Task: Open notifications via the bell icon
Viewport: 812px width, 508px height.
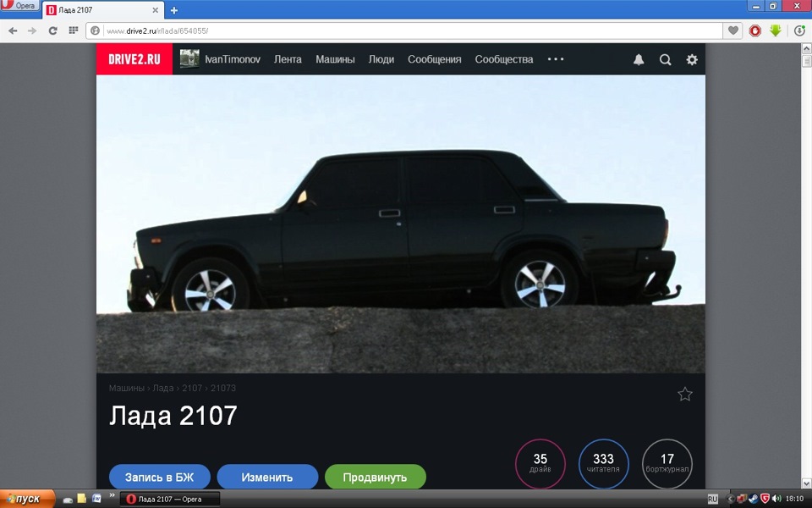Action: [x=639, y=59]
